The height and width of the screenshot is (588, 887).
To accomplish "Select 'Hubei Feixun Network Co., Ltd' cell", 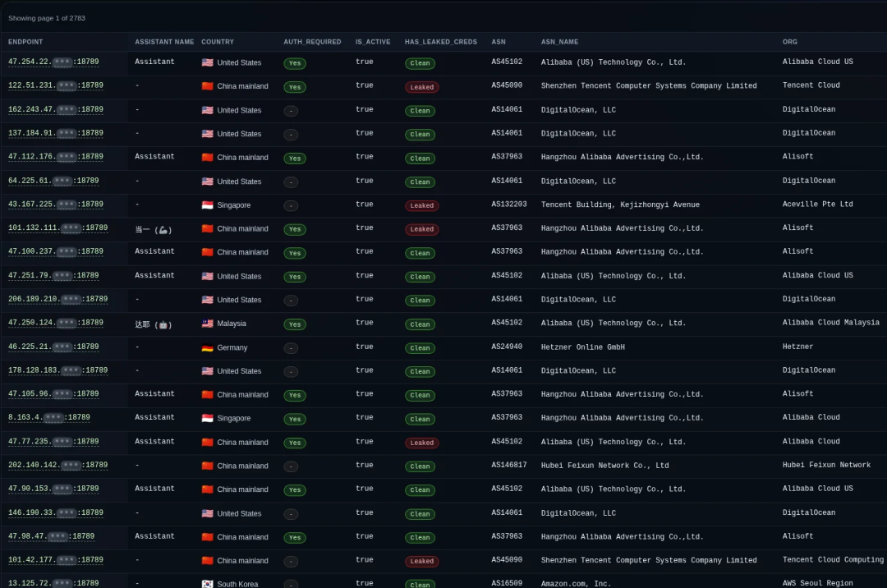I will click(604, 466).
